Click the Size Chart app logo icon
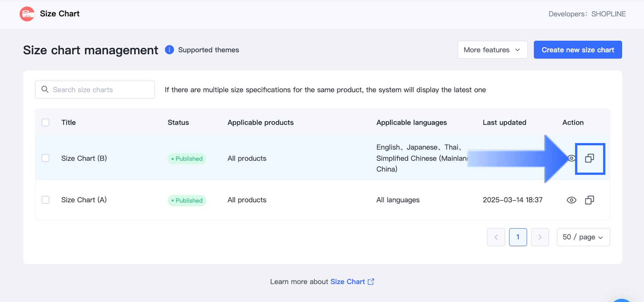The image size is (644, 302). [27, 14]
